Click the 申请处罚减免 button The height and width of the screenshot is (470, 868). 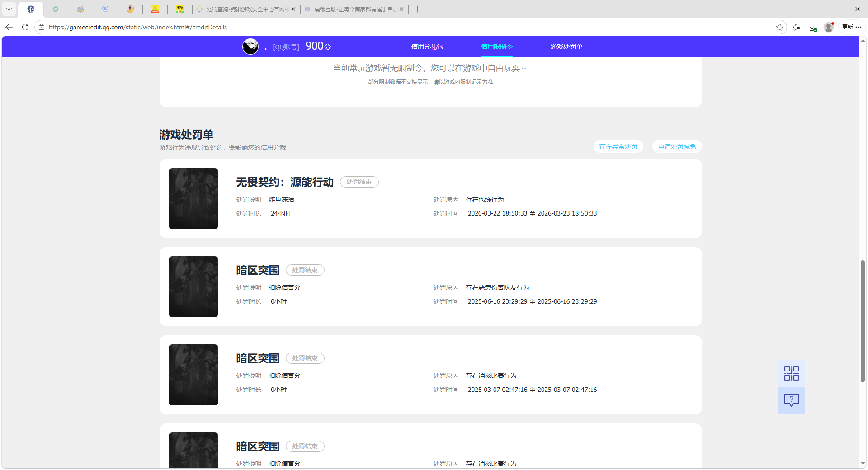pos(677,146)
